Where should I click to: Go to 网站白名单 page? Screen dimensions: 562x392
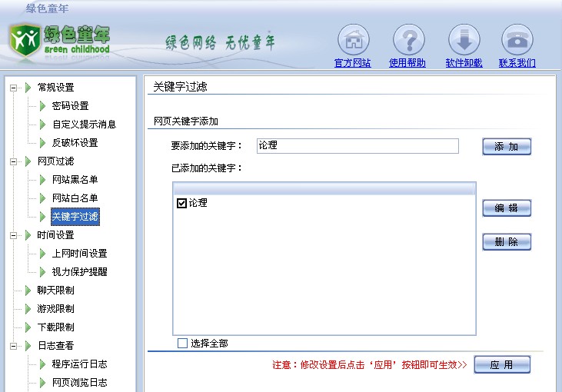pyautogui.click(x=75, y=198)
